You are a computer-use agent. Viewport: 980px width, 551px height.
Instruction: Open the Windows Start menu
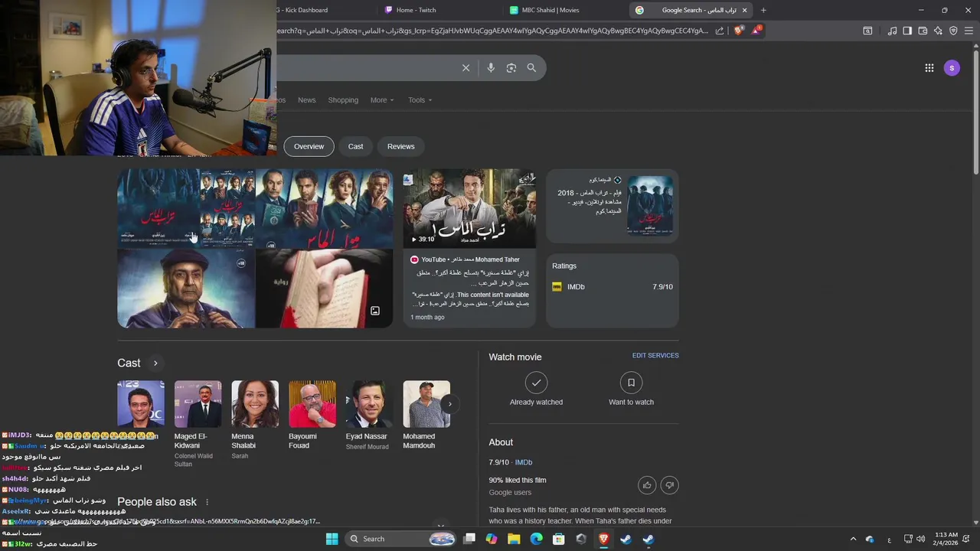click(x=332, y=539)
